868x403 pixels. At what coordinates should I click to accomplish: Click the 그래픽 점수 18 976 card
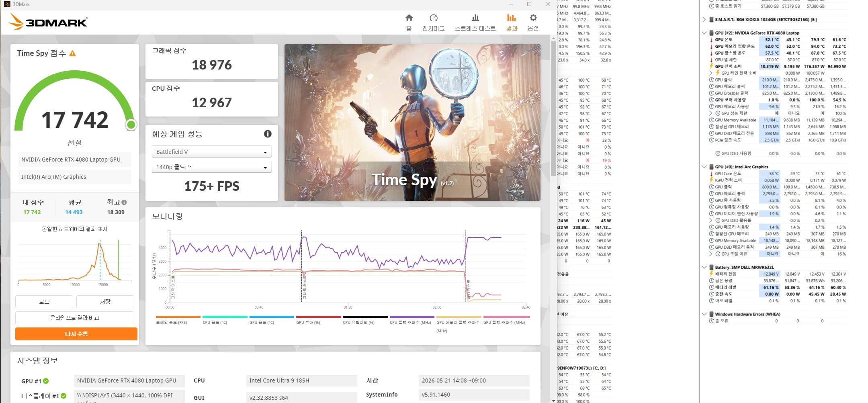211,61
